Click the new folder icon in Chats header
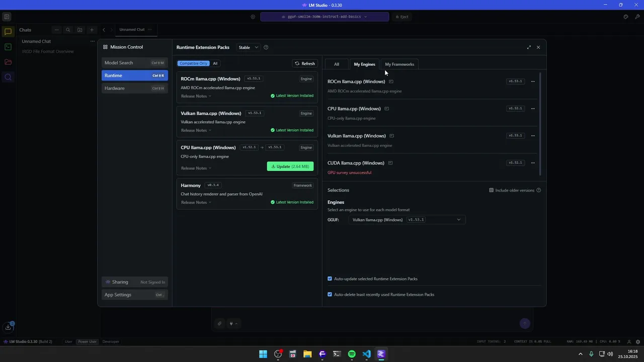The width and height of the screenshot is (644, 362). click(79, 30)
